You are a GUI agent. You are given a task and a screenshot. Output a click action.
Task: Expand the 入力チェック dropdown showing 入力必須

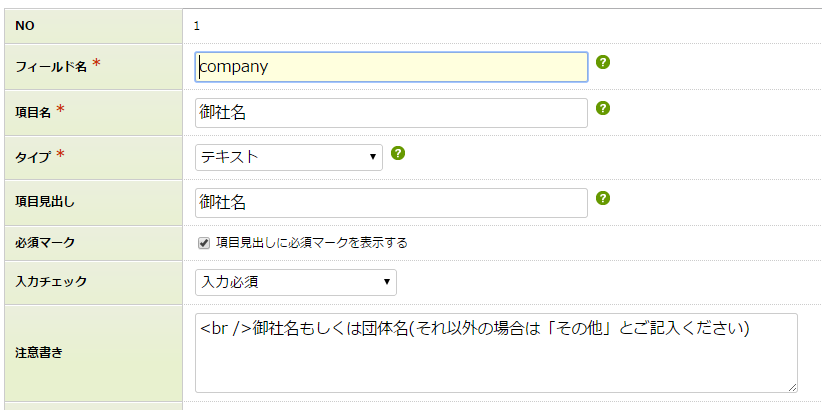(x=296, y=282)
